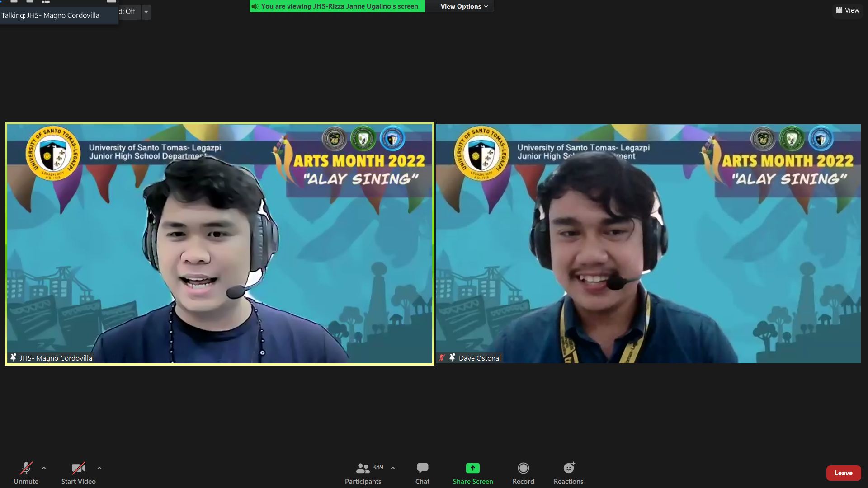
Task: Leave the meeting
Action: (x=843, y=473)
